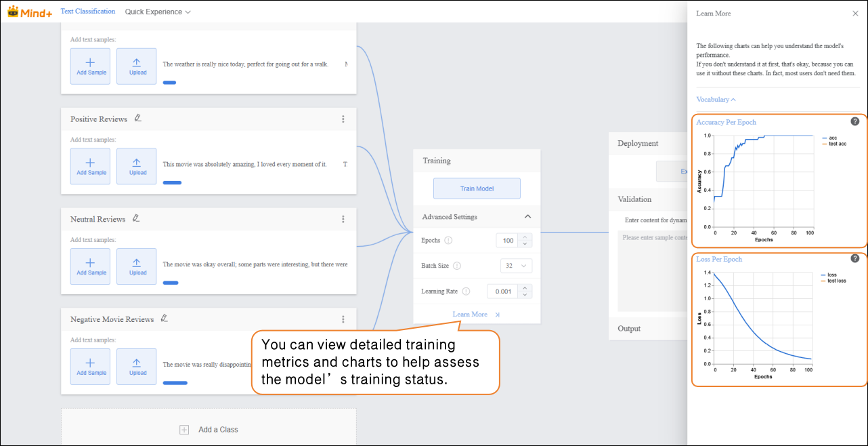Upload a file to Neutral Reviews class

(137, 266)
